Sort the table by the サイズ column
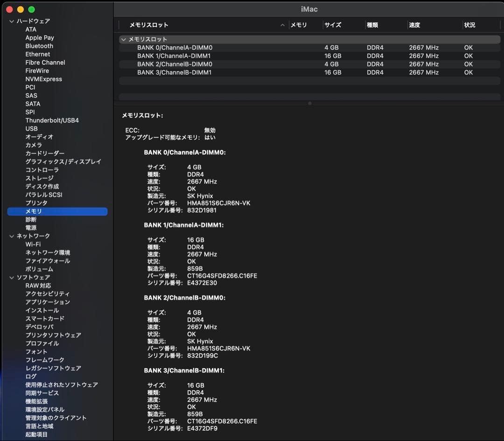 (332, 25)
